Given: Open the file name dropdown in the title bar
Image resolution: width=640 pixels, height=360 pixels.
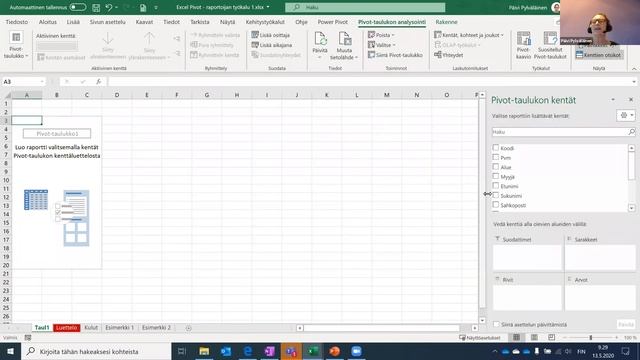Looking at the screenshot, I should 268,7.
